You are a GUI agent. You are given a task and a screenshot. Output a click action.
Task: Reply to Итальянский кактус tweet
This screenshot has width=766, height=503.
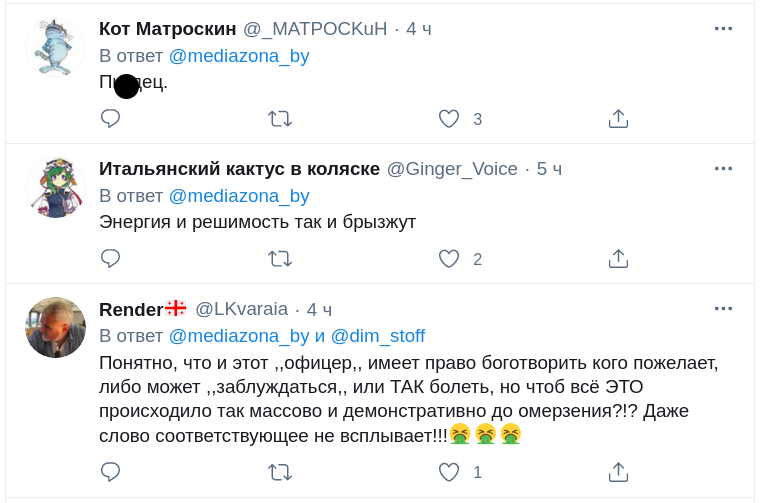111,259
